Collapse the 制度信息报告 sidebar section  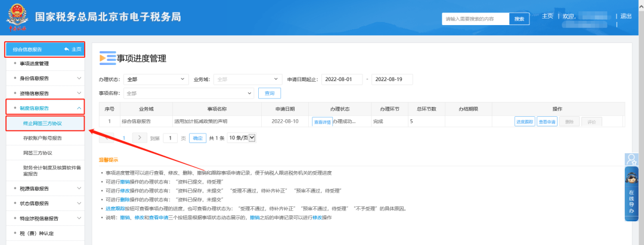[x=79, y=108]
